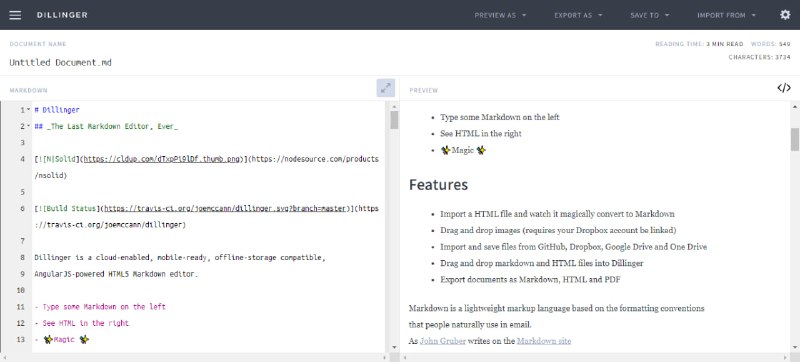Open the hamburger sidebar menu

pos(15,15)
